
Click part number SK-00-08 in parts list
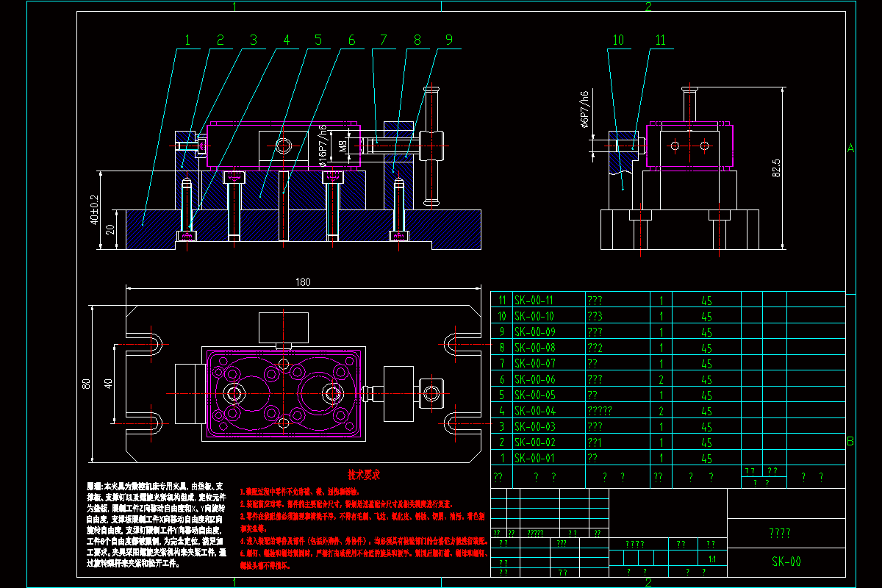click(x=534, y=348)
